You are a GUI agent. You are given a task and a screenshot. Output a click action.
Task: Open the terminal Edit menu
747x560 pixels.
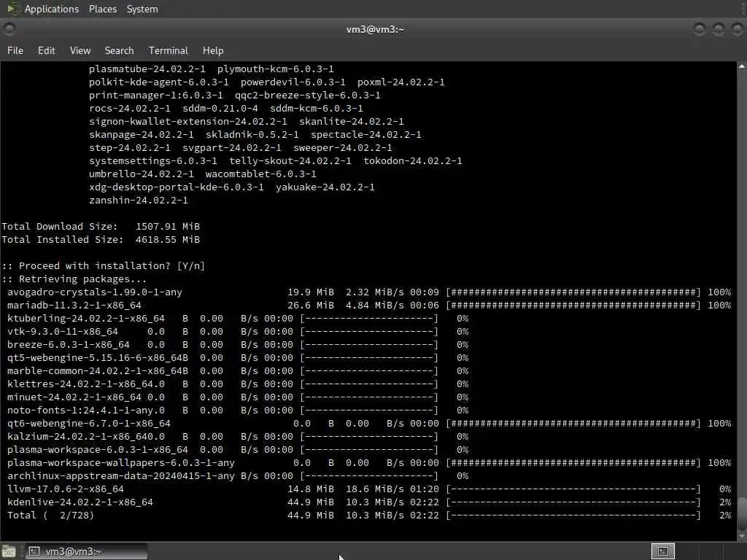coord(46,50)
